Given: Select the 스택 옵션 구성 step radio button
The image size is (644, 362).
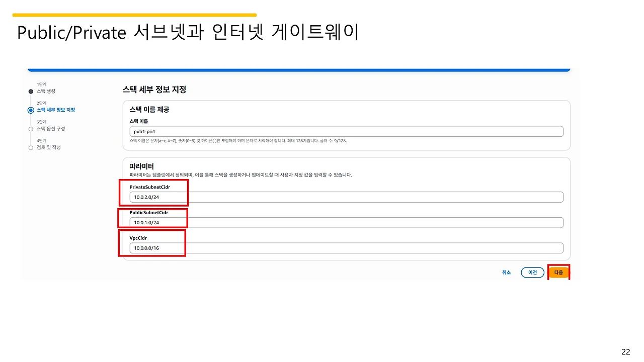Looking at the screenshot, I should click(x=31, y=129).
